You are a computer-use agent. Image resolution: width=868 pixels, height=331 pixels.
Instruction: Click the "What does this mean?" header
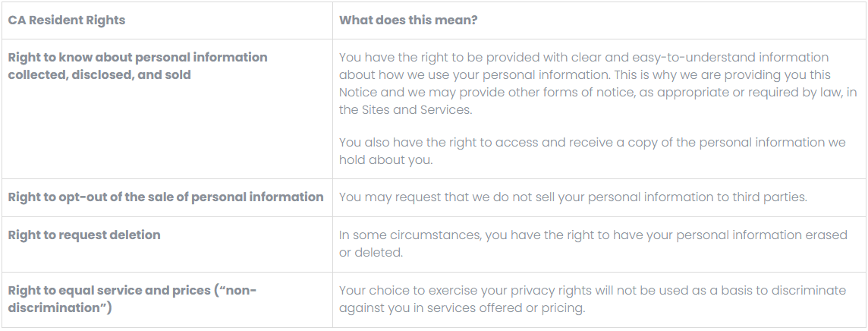pyautogui.click(x=408, y=20)
